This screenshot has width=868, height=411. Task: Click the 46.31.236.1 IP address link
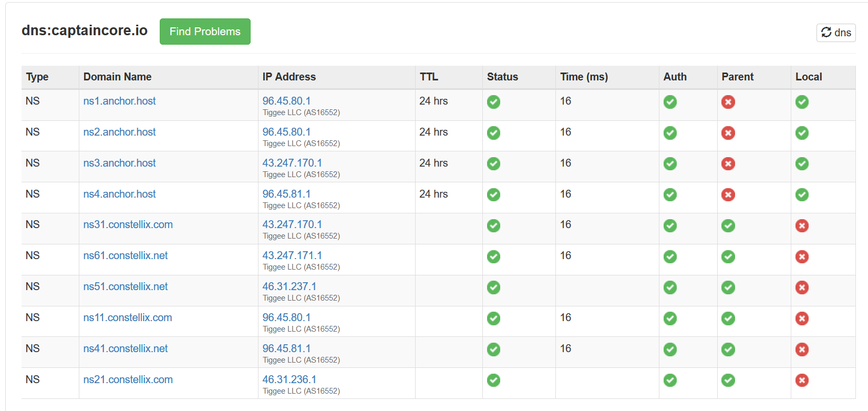pos(290,379)
